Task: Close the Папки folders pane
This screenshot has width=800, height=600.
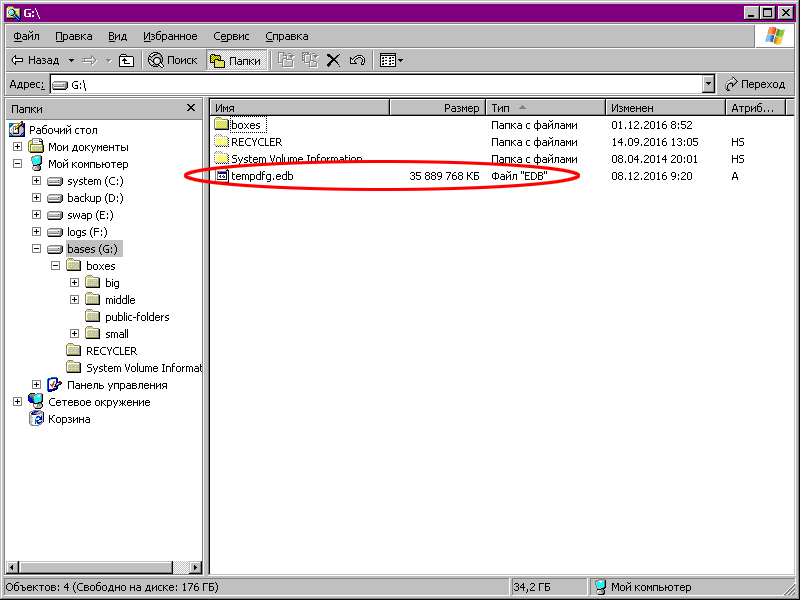Action: 191,108
